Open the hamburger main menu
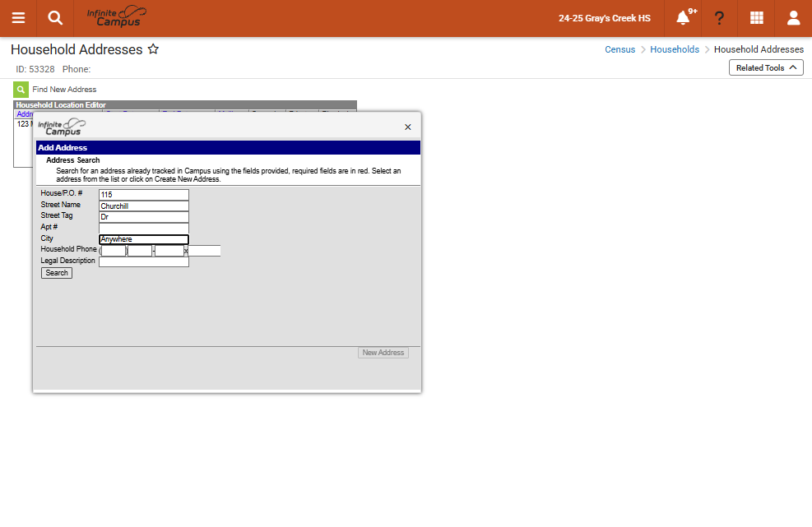812x527 pixels. (18, 18)
